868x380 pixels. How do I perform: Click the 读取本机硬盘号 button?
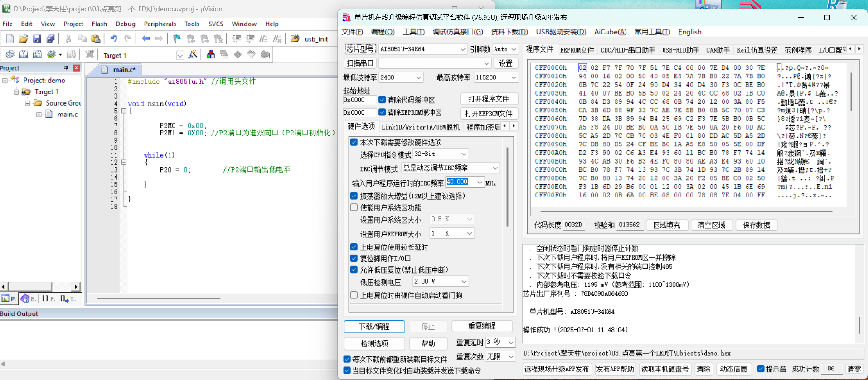(x=665, y=369)
